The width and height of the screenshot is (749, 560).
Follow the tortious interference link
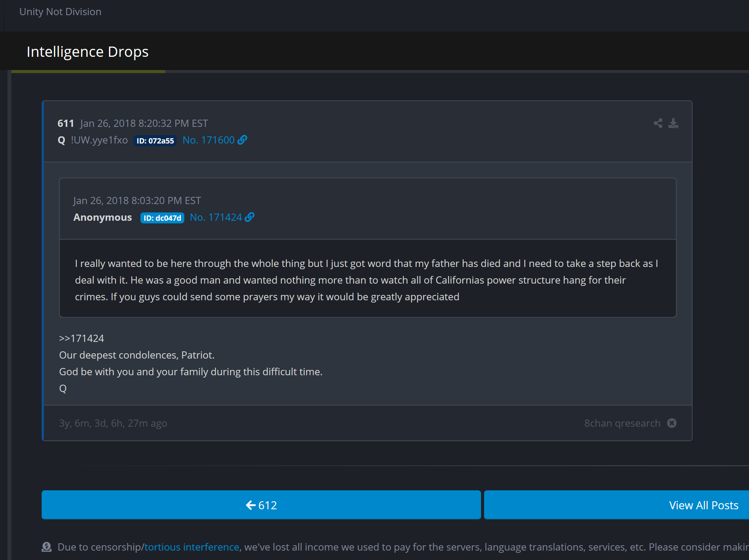(x=192, y=547)
